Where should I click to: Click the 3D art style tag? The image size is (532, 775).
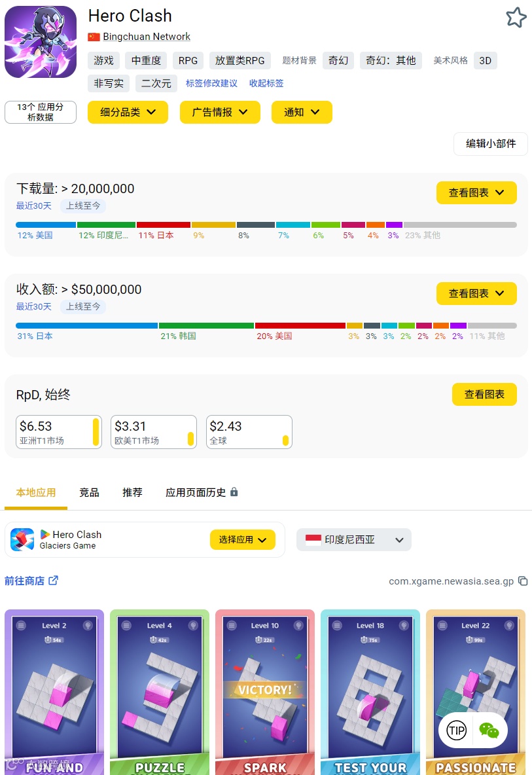click(x=486, y=60)
